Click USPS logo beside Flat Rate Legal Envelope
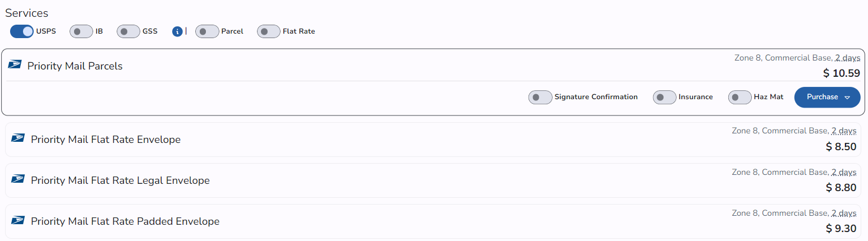Image resolution: width=868 pixels, height=241 pixels. tap(18, 179)
